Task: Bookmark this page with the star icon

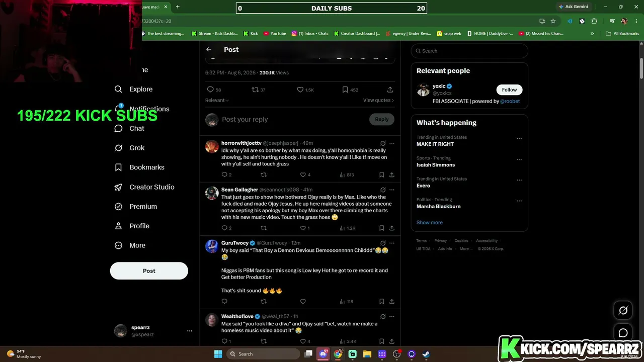Action: pyautogui.click(x=553, y=21)
